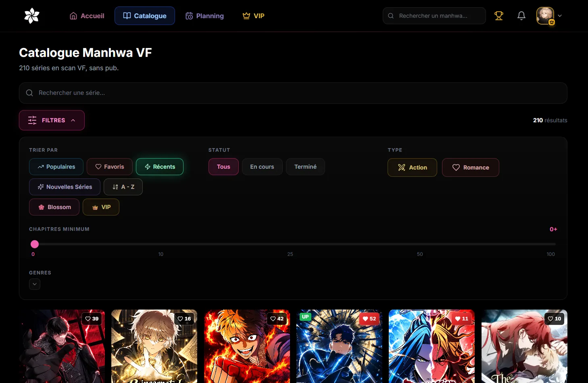Open the trophy leaderboard icon

[x=499, y=16]
